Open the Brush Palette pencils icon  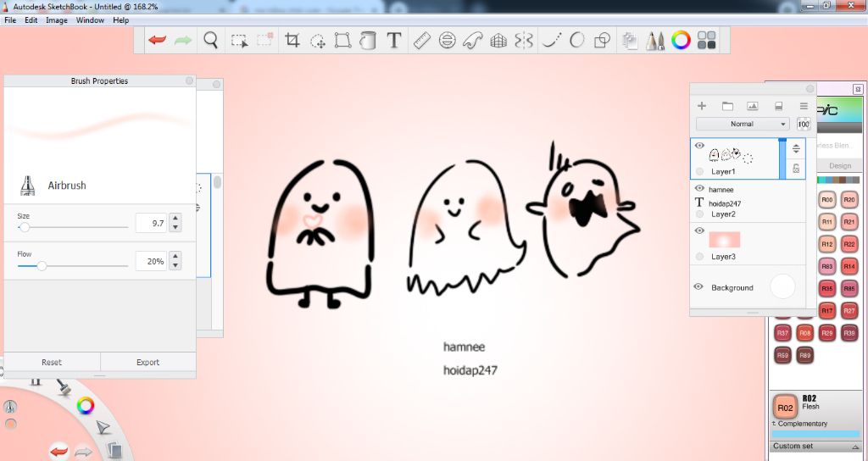point(655,41)
